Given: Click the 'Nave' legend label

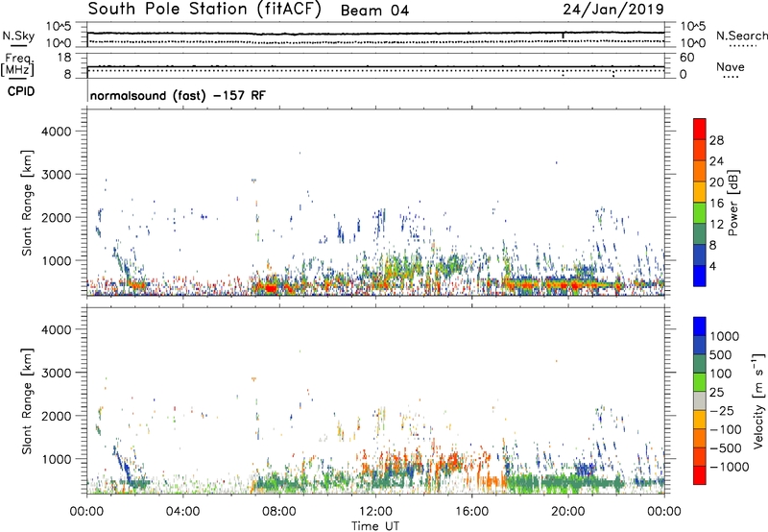Looking at the screenshot, I should coord(731,66).
